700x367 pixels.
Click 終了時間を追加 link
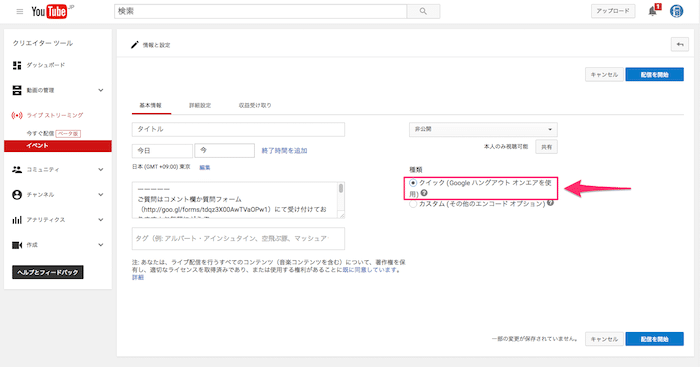coord(284,150)
